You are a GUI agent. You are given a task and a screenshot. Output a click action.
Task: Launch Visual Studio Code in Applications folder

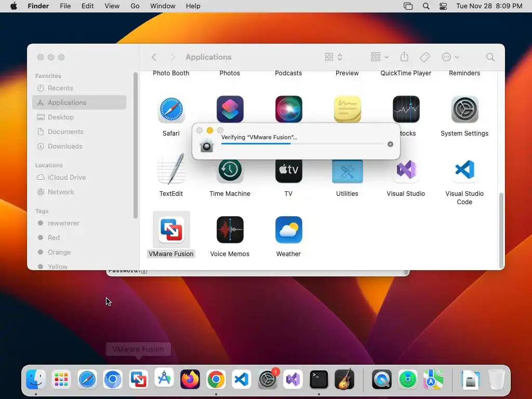tap(464, 169)
